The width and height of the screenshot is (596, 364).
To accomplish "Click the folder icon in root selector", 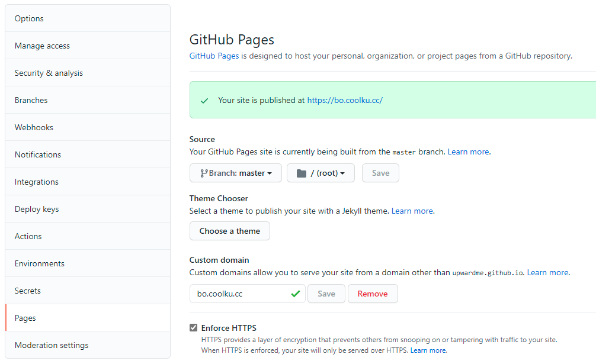I will coord(302,173).
